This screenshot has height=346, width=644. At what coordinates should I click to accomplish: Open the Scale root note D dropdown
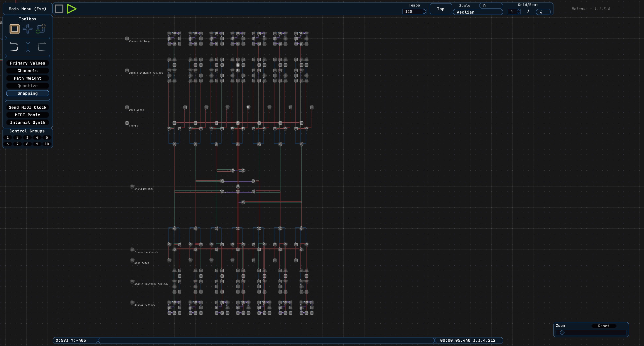[x=491, y=6]
